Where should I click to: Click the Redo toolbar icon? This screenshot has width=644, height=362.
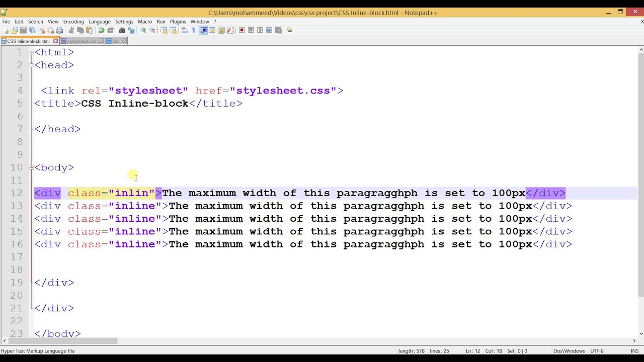(x=110, y=30)
